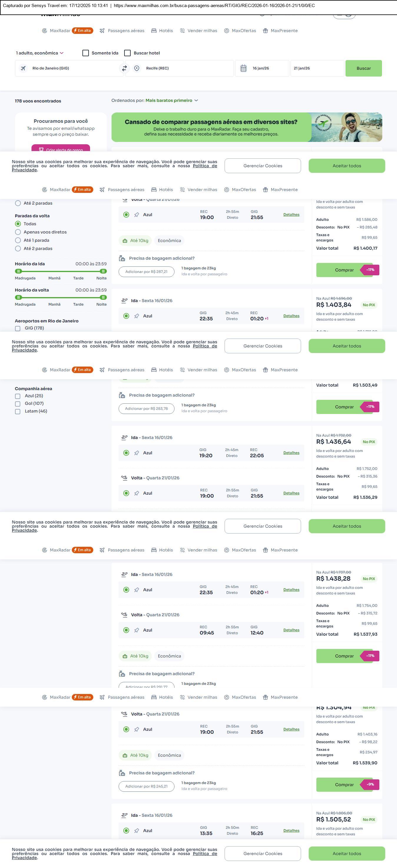Pin the 19:20 GIG departure flight
The width and height of the screenshot is (397, 868).
pos(136,453)
